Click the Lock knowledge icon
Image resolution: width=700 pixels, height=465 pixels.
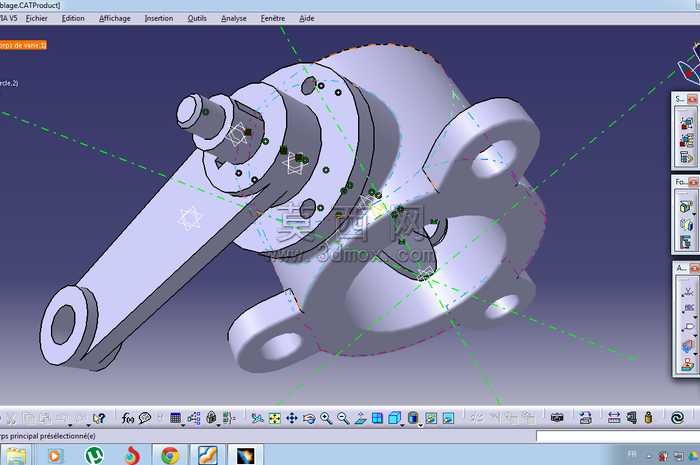click(211, 418)
